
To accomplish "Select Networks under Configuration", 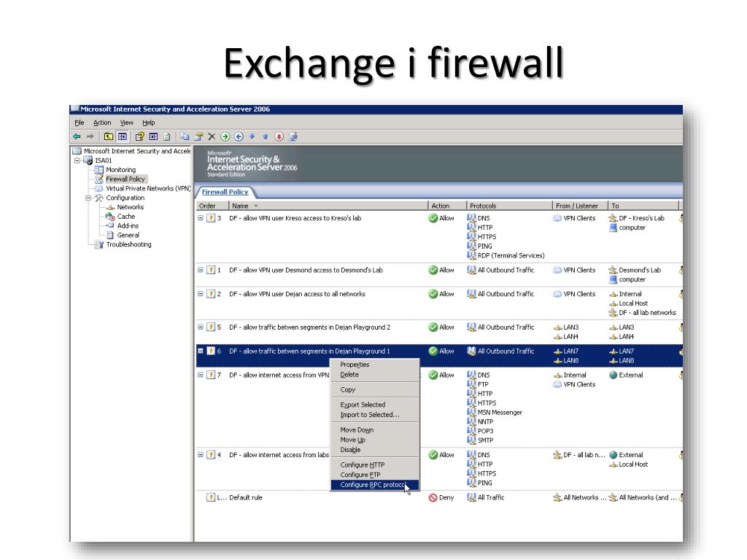I will 130,207.
